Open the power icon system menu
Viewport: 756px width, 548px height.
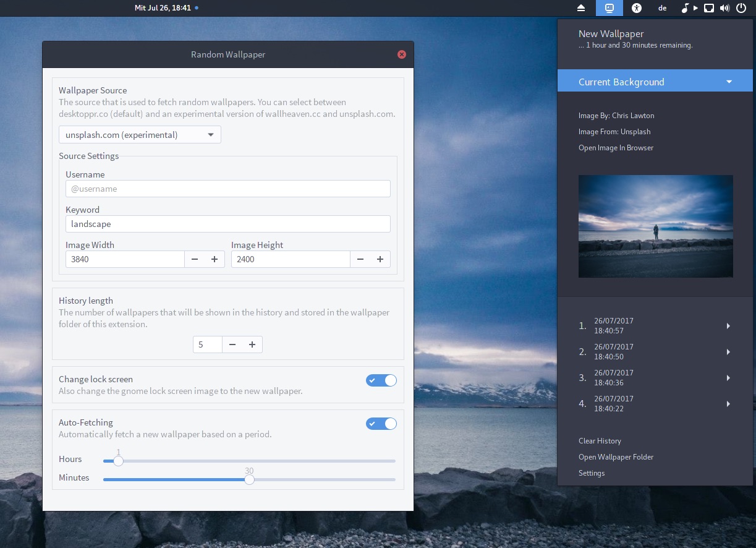(741, 8)
